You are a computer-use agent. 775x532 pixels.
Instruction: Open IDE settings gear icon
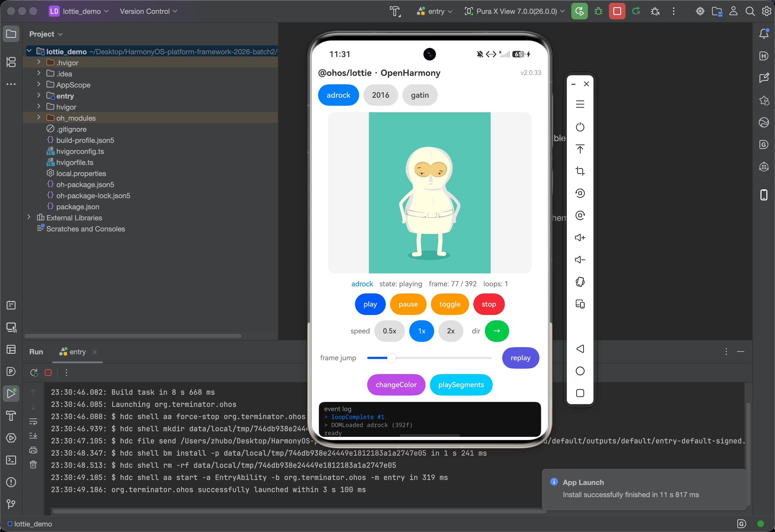coord(766,11)
